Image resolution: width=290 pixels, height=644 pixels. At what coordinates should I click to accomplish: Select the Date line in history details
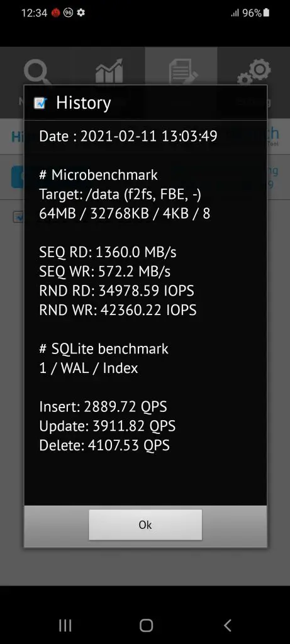tap(128, 136)
